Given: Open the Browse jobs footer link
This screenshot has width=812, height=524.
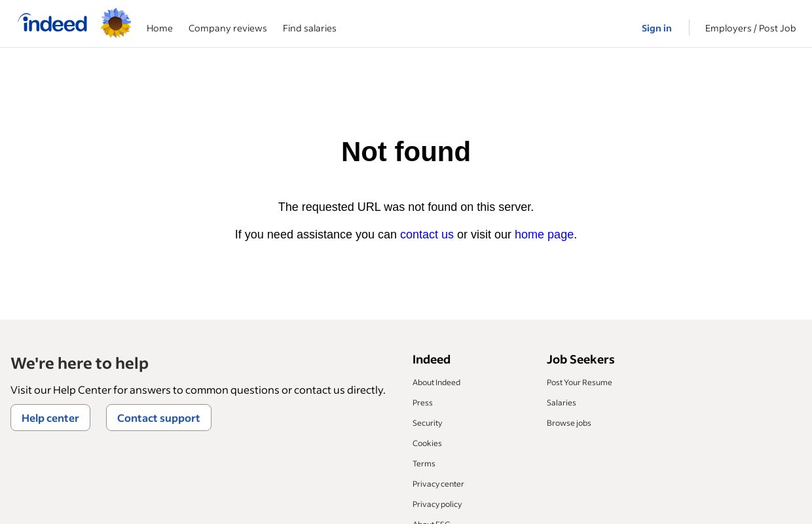Looking at the screenshot, I should (569, 423).
